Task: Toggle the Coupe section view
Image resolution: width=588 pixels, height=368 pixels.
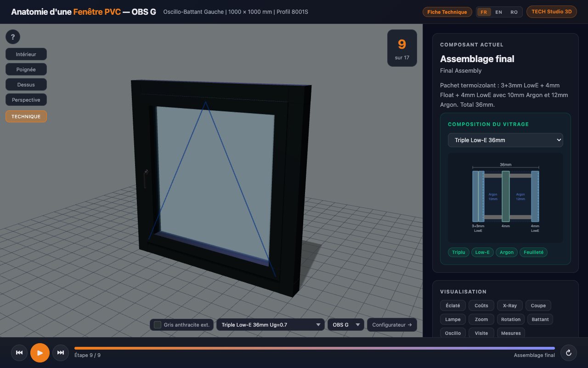Action: pos(538,305)
